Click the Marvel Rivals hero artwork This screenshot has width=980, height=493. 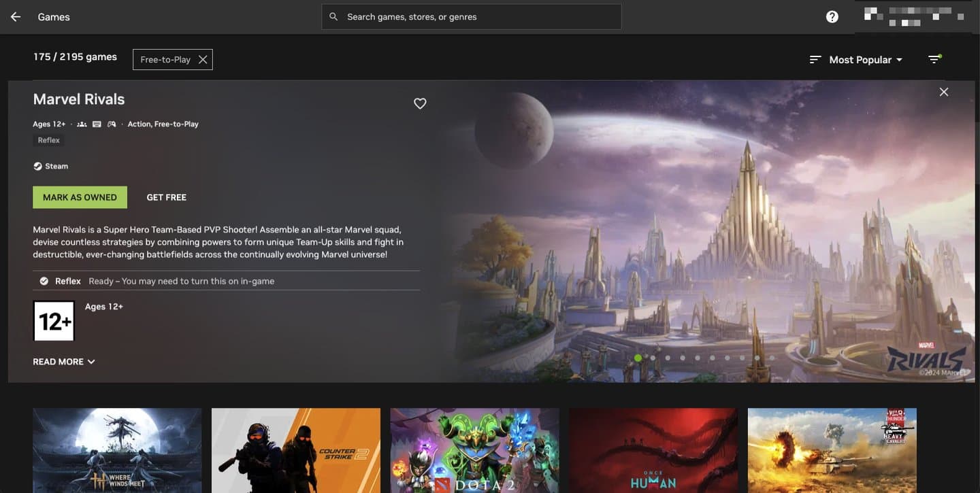point(708,231)
